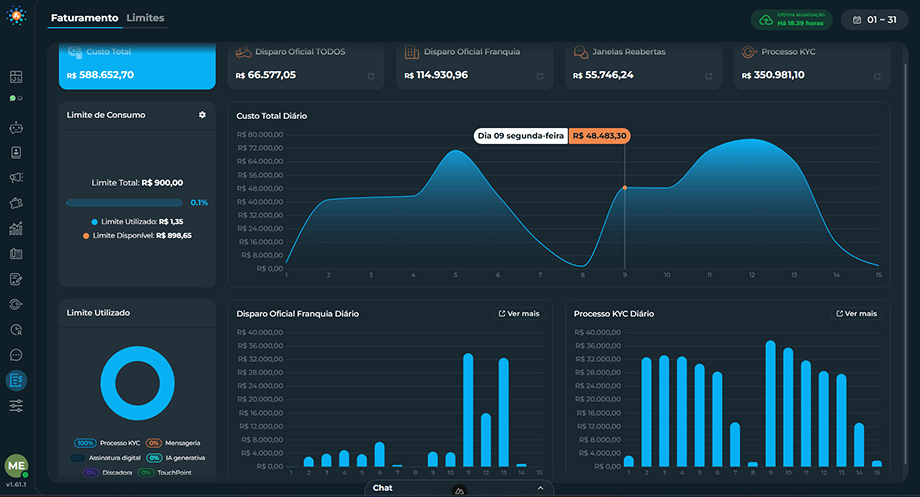Toggle the Discadora legend item
The height and width of the screenshot is (497, 920).
tap(107, 472)
